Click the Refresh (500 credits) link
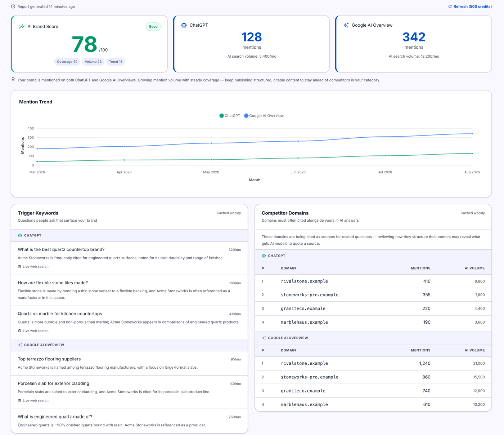This screenshot has height=435, width=504. click(469, 6)
